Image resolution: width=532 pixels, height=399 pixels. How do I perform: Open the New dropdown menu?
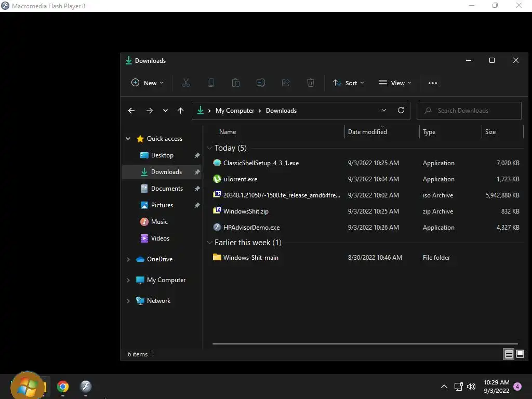click(x=147, y=83)
